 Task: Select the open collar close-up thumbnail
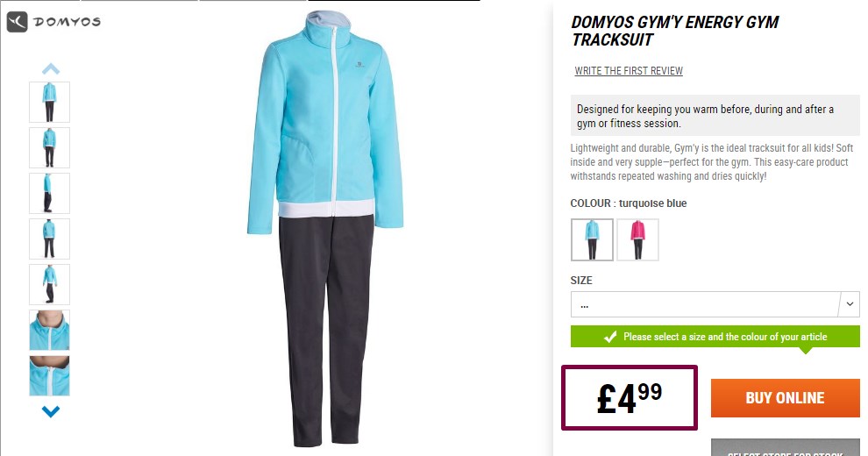click(49, 375)
